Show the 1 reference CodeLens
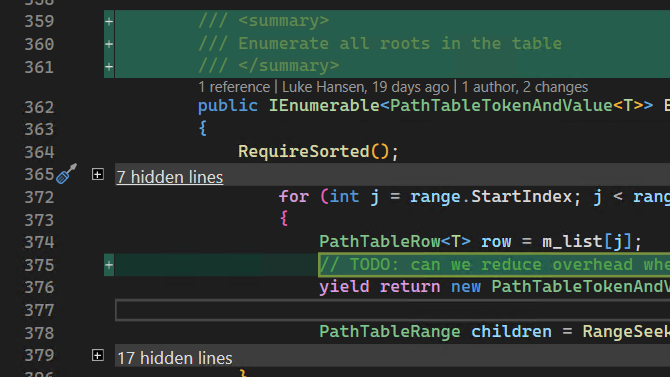 pos(234,87)
